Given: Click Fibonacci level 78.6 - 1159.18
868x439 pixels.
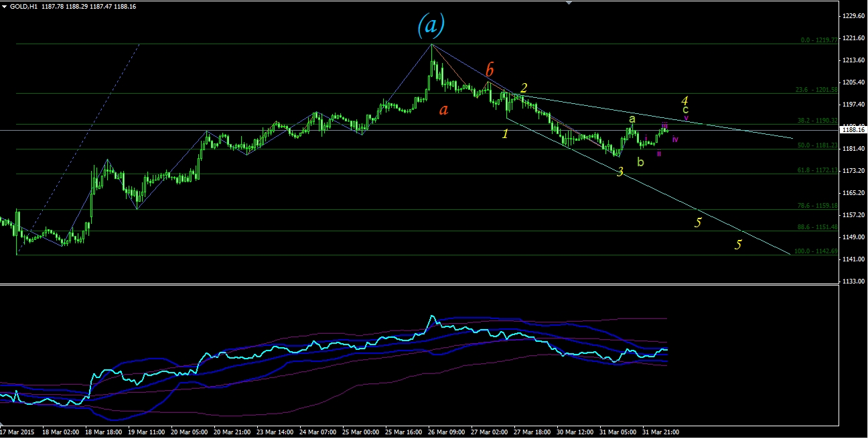Looking at the screenshot, I should click(817, 206).
